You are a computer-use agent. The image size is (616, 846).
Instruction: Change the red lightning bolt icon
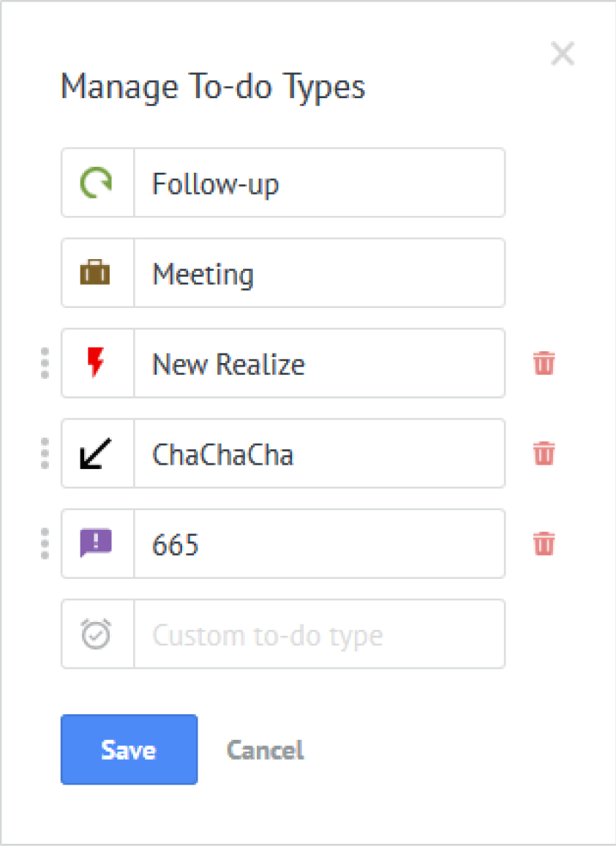[96, 362]
